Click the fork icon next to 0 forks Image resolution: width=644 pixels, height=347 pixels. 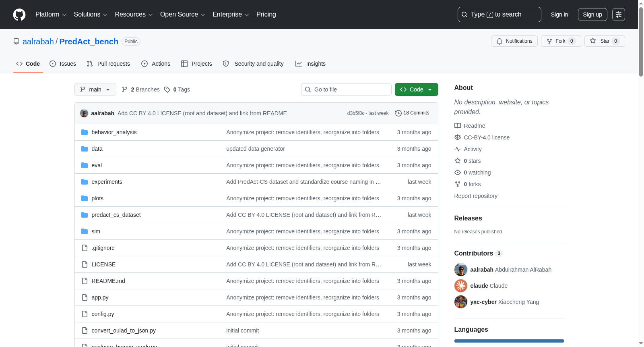tap(458, 184)
